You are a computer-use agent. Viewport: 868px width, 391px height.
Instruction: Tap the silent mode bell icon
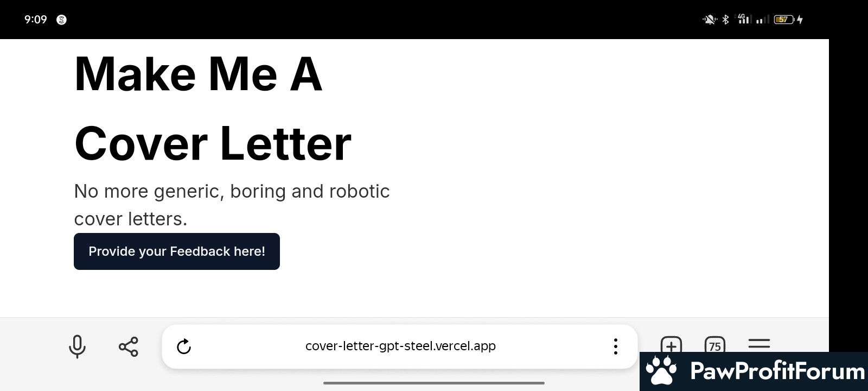coord(710,20)
